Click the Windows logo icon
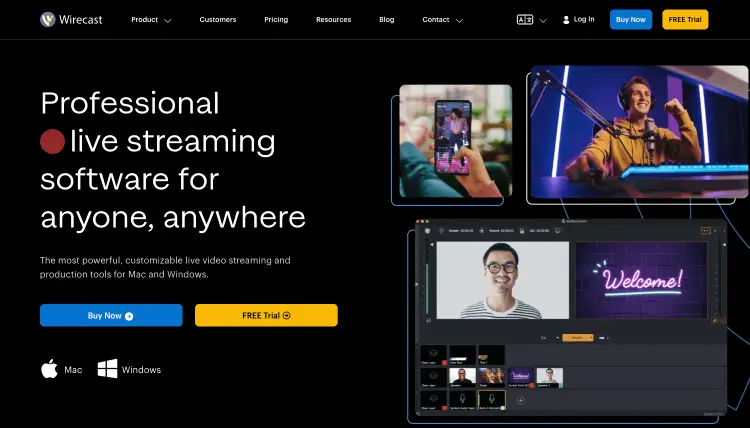The height and width of the screenshot is (428, 750). pos(108,369)
